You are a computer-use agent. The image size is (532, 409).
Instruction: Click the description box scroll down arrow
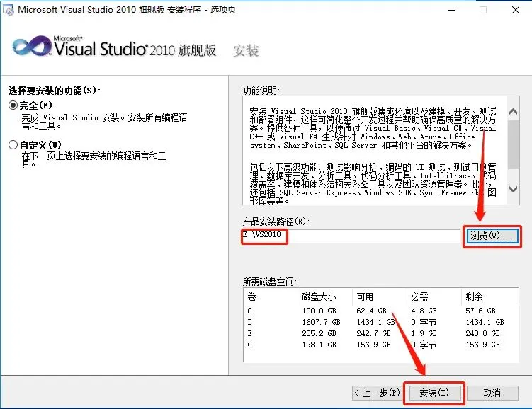514,190
